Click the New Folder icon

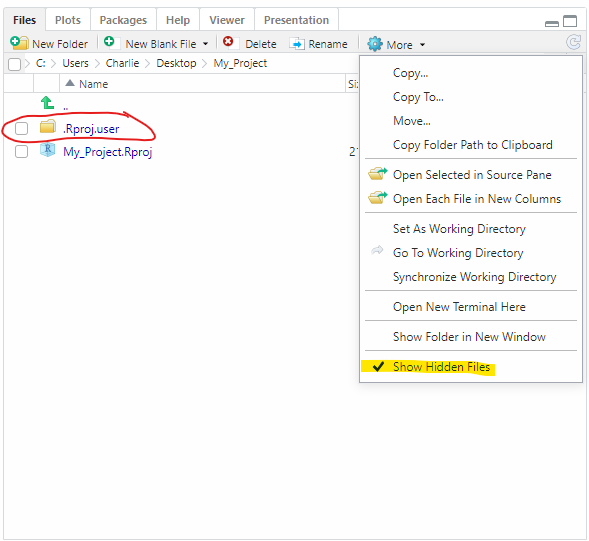19,43
